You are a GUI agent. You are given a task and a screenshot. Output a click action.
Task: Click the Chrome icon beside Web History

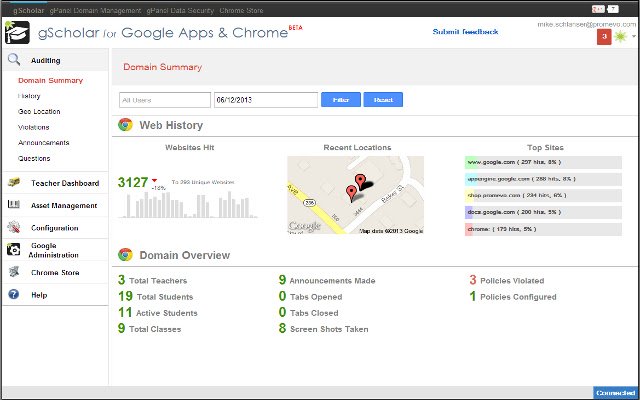tap(125, 125)
